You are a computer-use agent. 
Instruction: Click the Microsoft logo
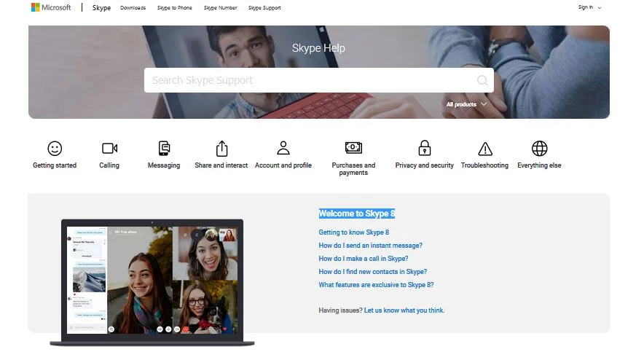[51, 7]
